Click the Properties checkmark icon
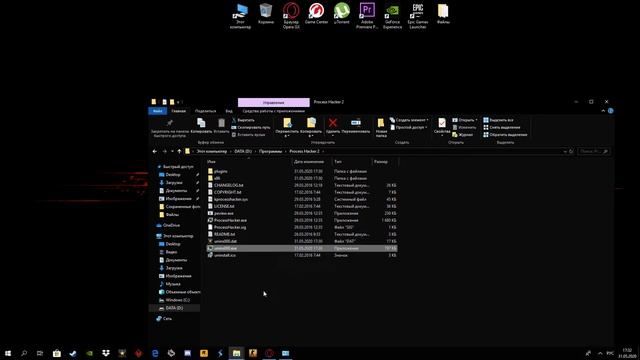Viewport: 640px width, 360px height. pyautogui.click(x=442, y=123)
